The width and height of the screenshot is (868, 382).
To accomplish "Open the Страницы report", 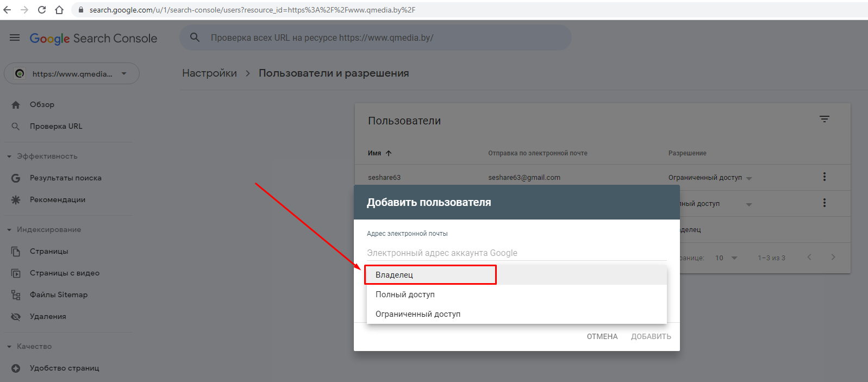I will point(49,251).
